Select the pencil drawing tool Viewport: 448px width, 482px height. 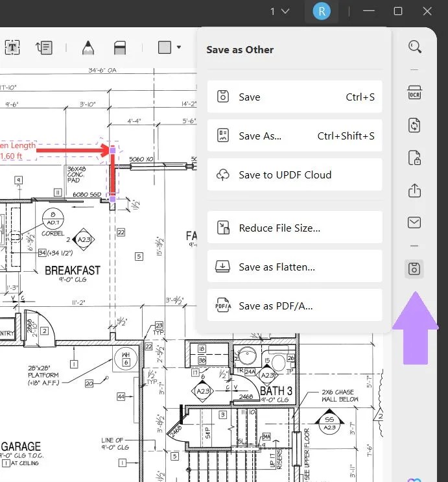click(88, 47)
